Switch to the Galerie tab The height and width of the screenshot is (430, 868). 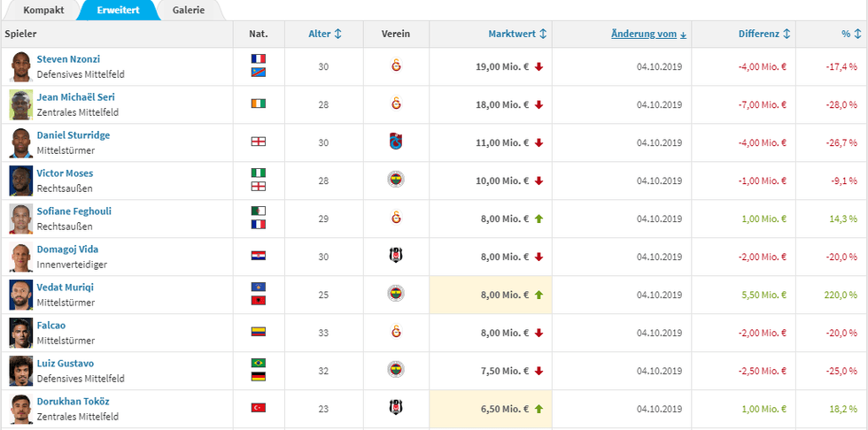tap(188, 10)
